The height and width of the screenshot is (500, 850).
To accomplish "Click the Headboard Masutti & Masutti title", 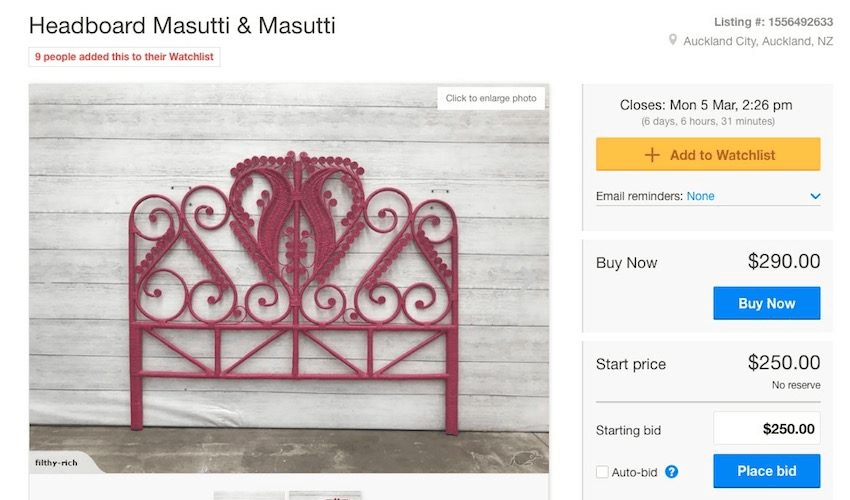I will point(182,25).
